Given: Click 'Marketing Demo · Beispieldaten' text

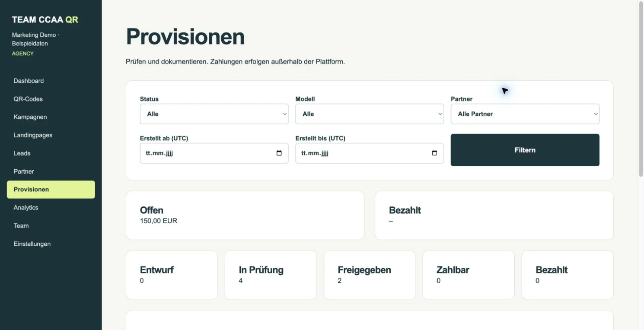Looking at the screenshot, I should pos(36,39).
